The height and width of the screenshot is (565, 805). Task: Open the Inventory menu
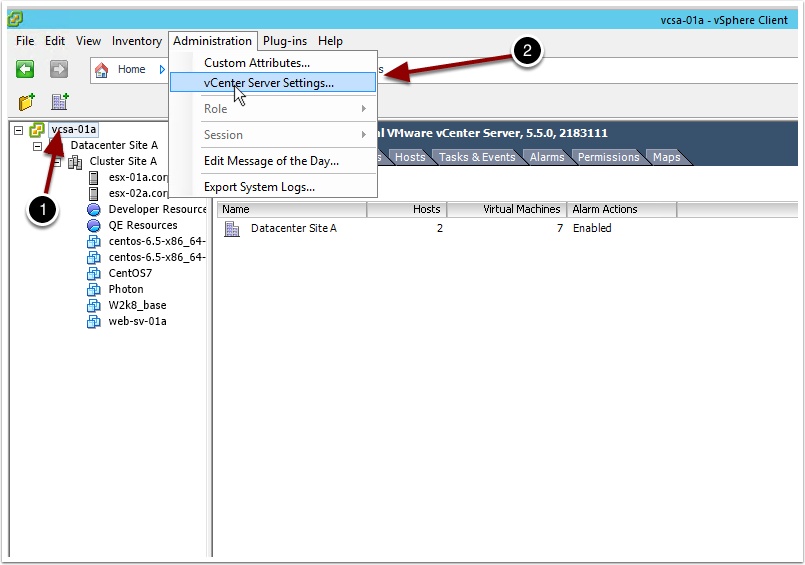[137, 41]
